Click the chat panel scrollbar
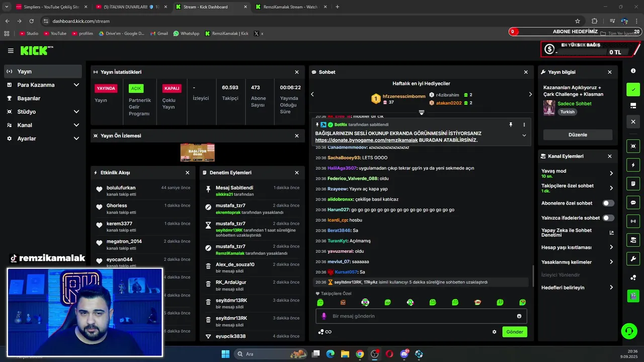This screenshot has height=362, width=644. [533, 276]
